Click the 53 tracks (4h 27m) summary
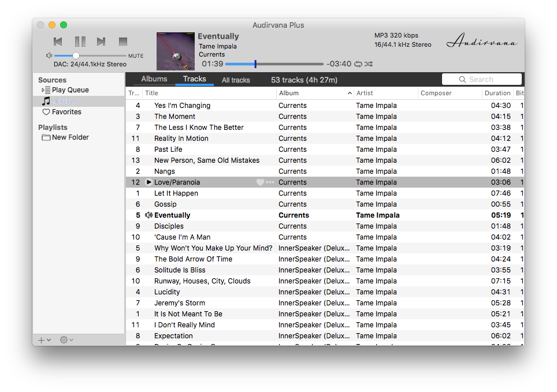The width and height of the screenshot is (557, 392). pyautogui.click(x=304, y=80)
